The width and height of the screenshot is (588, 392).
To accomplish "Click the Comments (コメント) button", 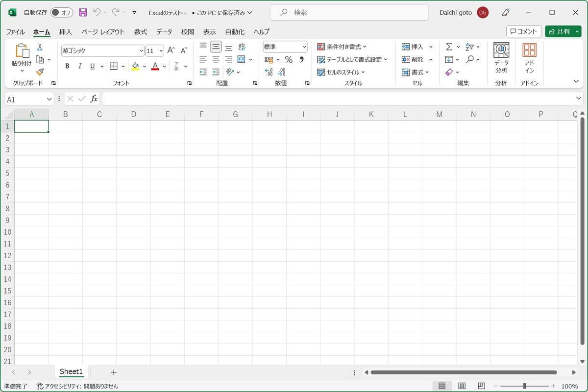I will [x=524, y=31].
